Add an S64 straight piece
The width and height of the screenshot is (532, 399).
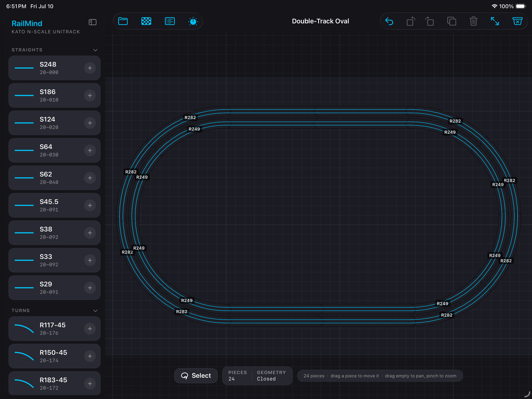(90, 150)
